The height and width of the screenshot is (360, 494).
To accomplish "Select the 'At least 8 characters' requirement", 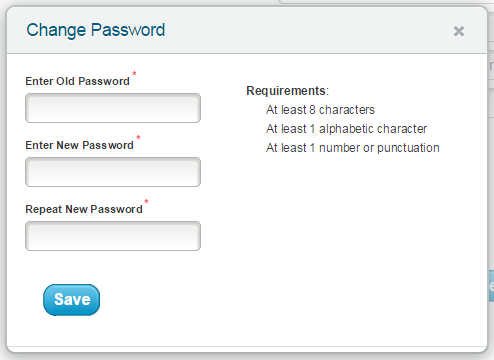I will (320, 110).
